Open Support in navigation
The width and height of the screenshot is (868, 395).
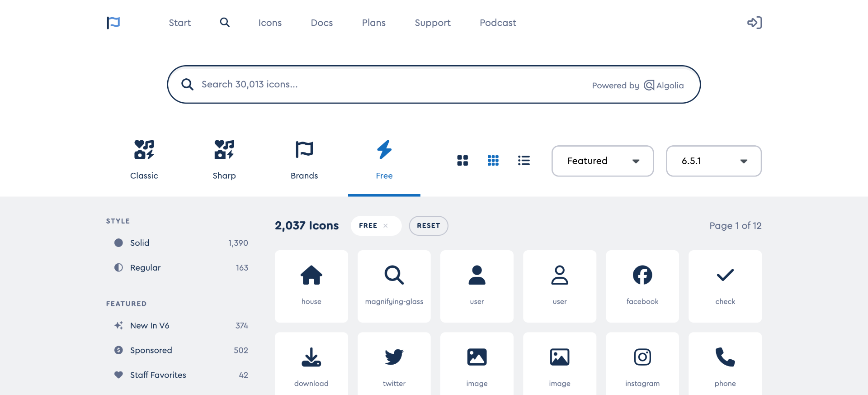point(433,23)
